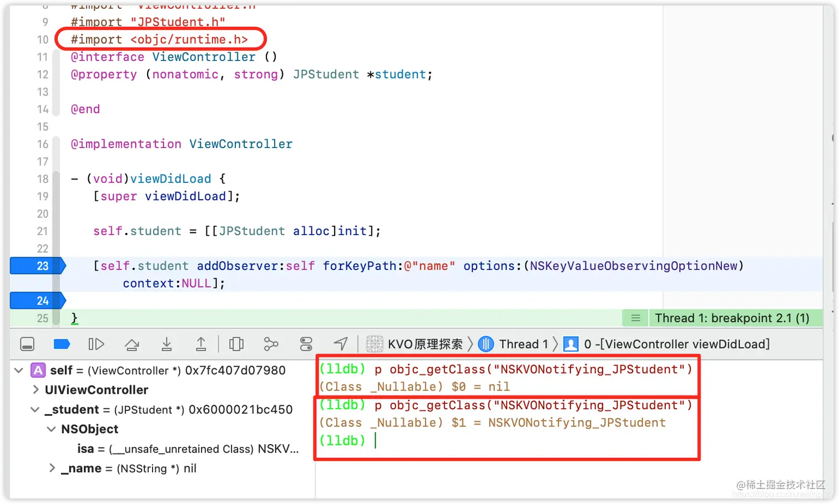Click the addObserver:self call text
Viewport: 839px width, 504px height.
tap(256, 266)
